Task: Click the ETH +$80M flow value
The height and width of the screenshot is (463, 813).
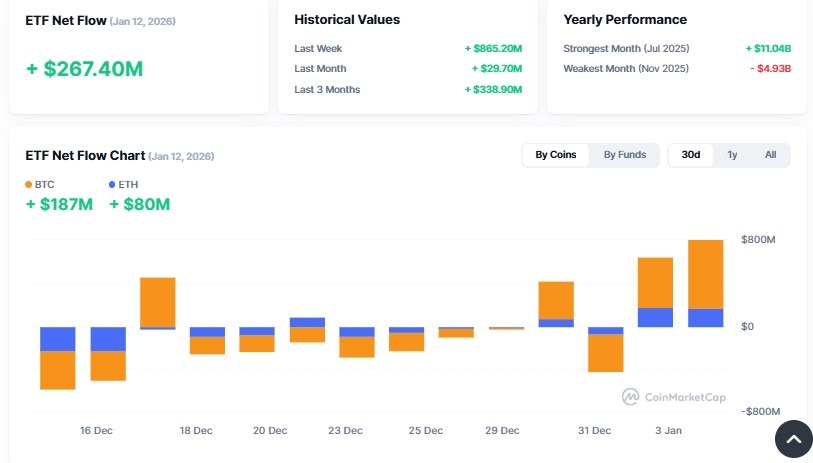Action: pos(139,205)
